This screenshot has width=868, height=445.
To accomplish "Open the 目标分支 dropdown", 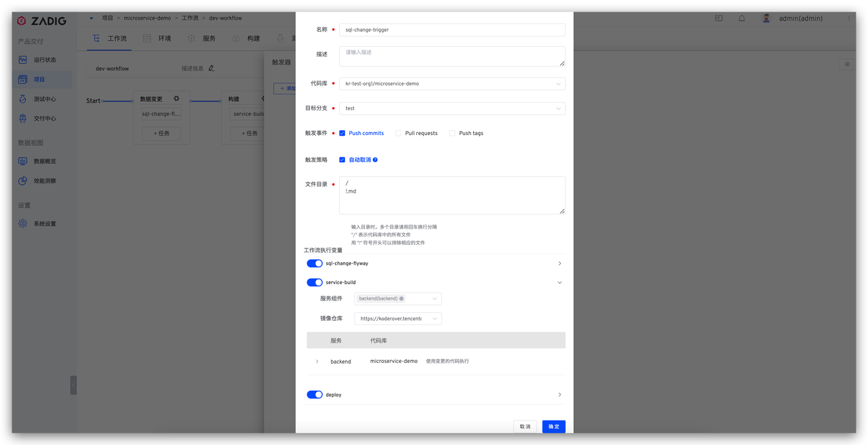I will (x=452, y=109).
